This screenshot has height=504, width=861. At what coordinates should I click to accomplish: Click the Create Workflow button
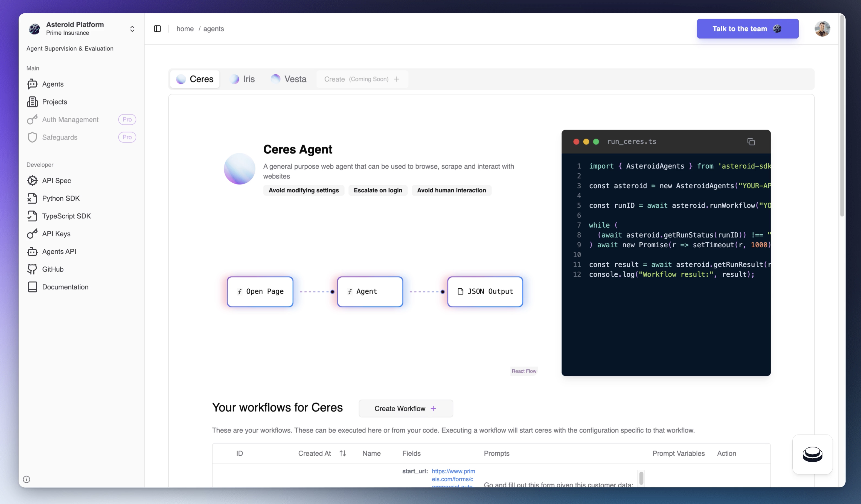[x=406, y=408]
